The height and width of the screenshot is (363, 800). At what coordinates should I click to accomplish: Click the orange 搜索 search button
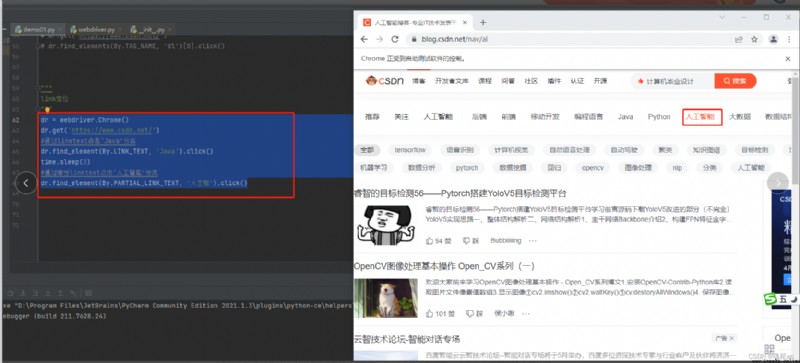(x=735, y=81)
